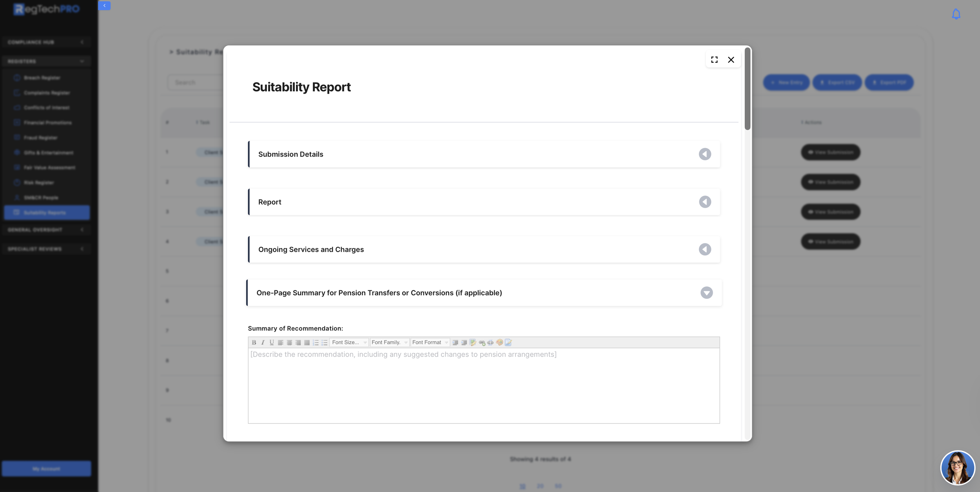Click the modal vertical scrollbar
Image resolution: width=980 pixels, height=492 pixels.
pos(748,89)
